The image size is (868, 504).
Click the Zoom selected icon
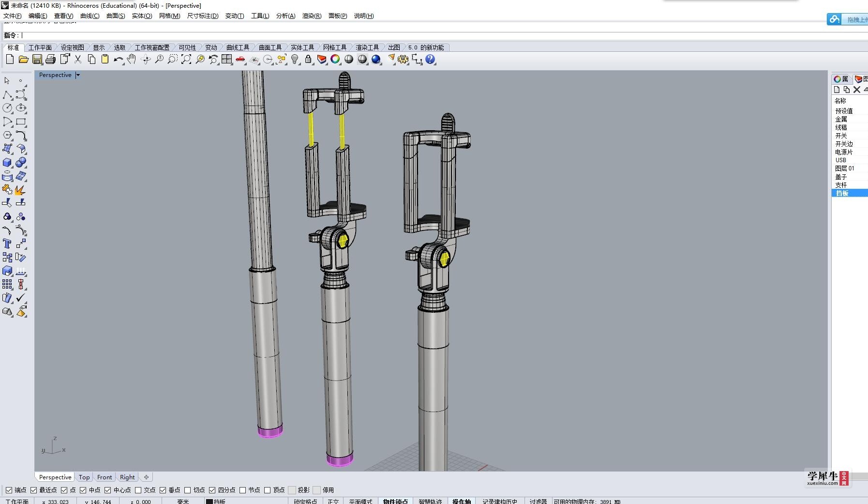tap(200, 60)
